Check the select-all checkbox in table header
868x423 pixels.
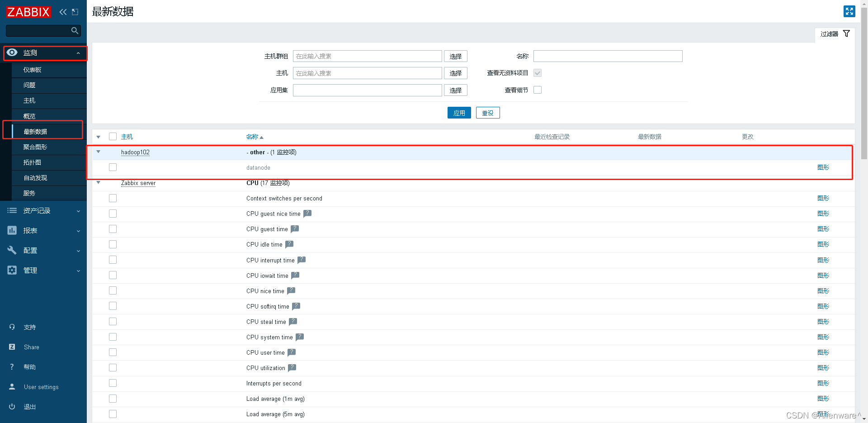113,136
